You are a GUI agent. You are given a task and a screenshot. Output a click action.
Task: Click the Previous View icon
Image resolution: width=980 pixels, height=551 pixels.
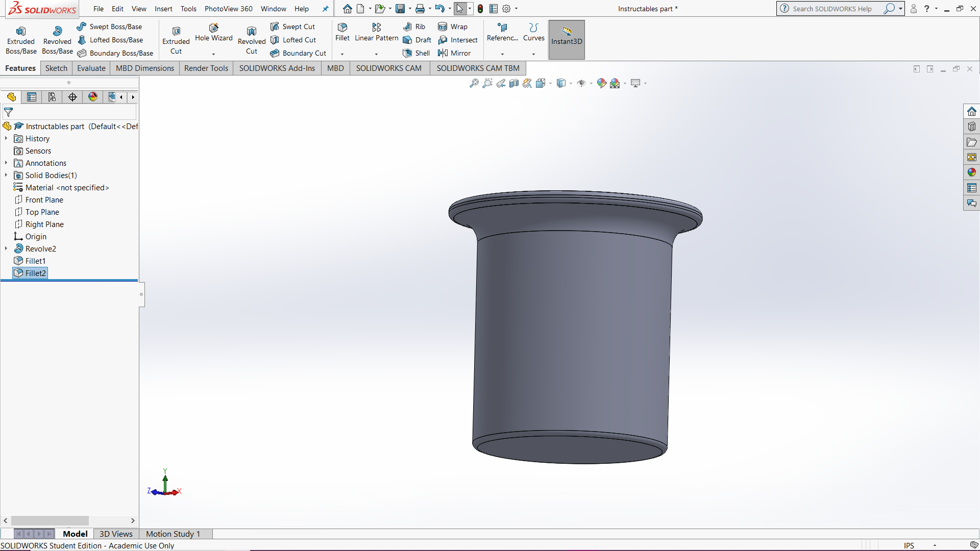point(501,83)
